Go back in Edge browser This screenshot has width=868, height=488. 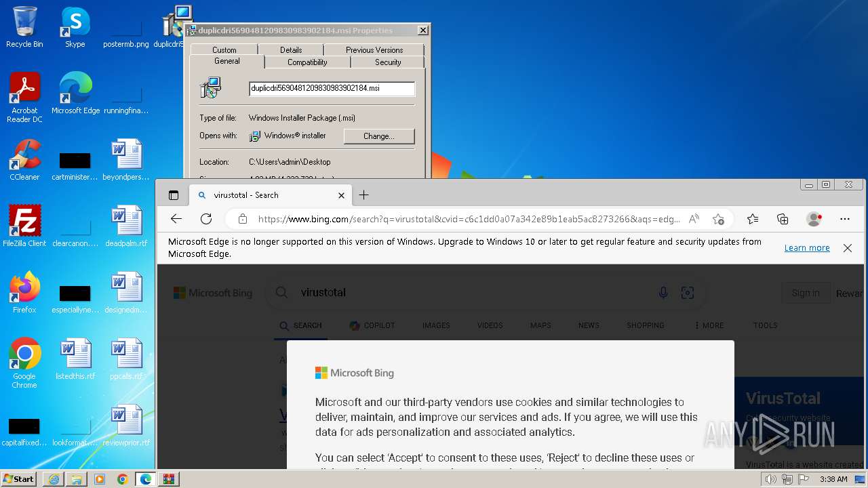point(176,219)
